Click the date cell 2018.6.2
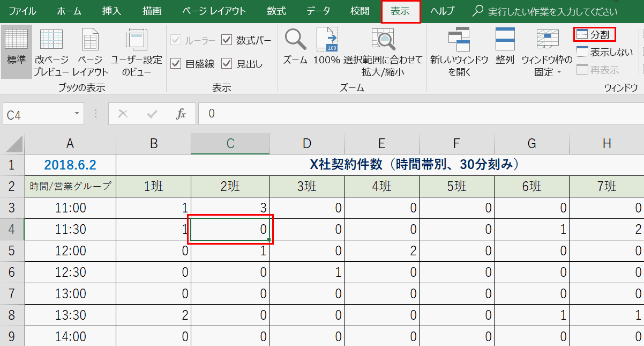This screenshot has height=346, width=644. [x=70, y=165]
